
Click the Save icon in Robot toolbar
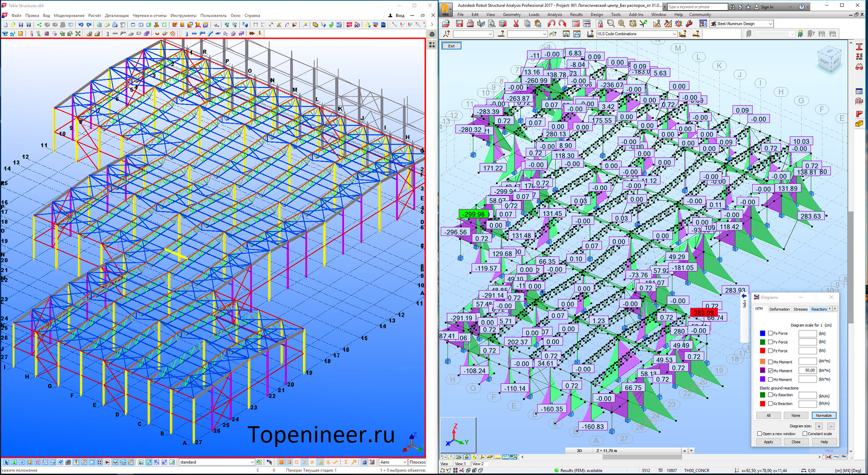pos(459,24)
